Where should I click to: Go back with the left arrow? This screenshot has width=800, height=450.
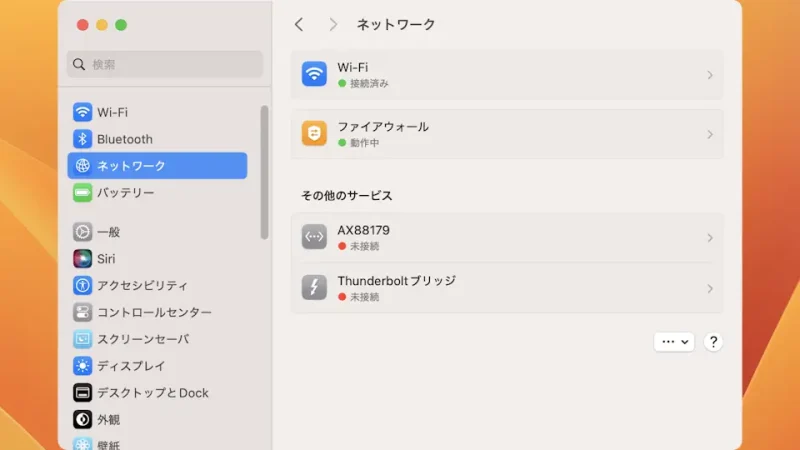coord(299,24)
